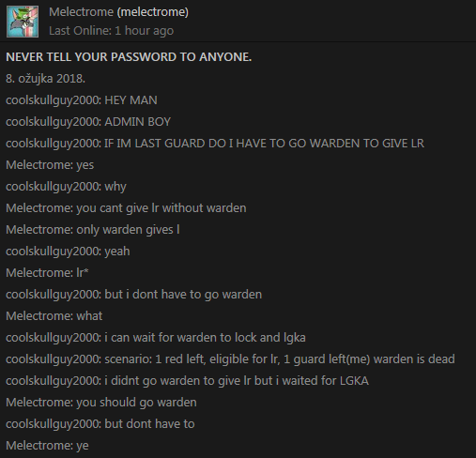The image size is (476, 458).
Task: Select the NEVER TELL YOUR PASSWORD warning
Action: click(129, 57)
